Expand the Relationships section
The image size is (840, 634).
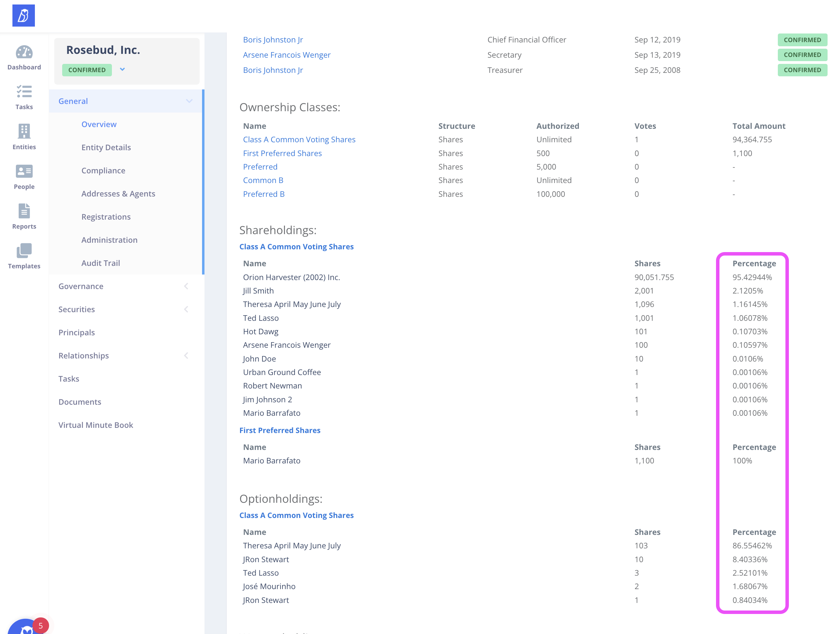tap(186, 356)
